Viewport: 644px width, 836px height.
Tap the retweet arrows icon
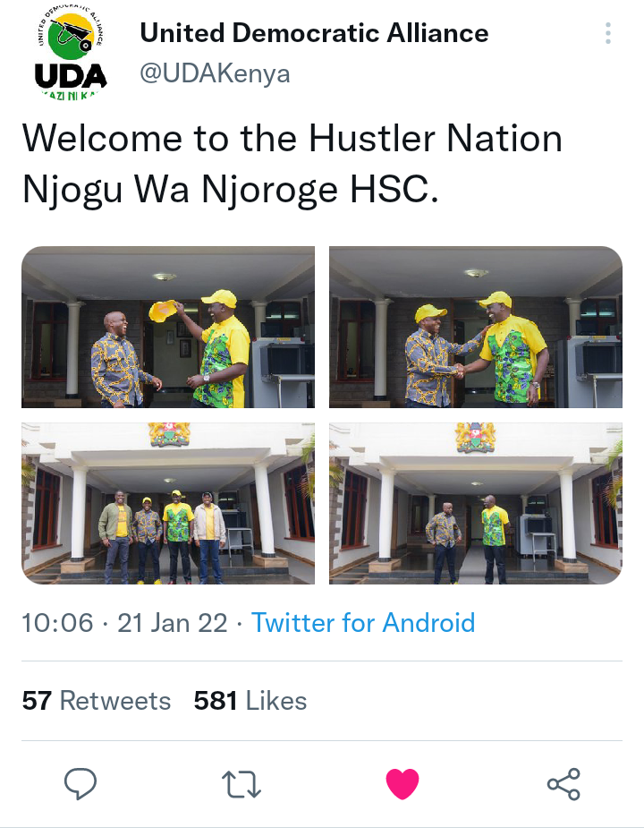pos(241,784)
